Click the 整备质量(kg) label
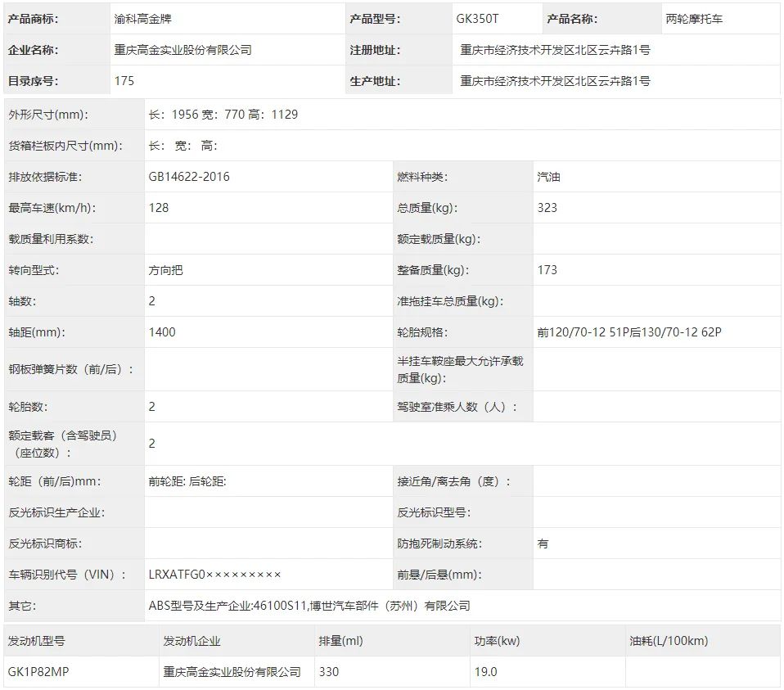 click(x=433, y=270)
